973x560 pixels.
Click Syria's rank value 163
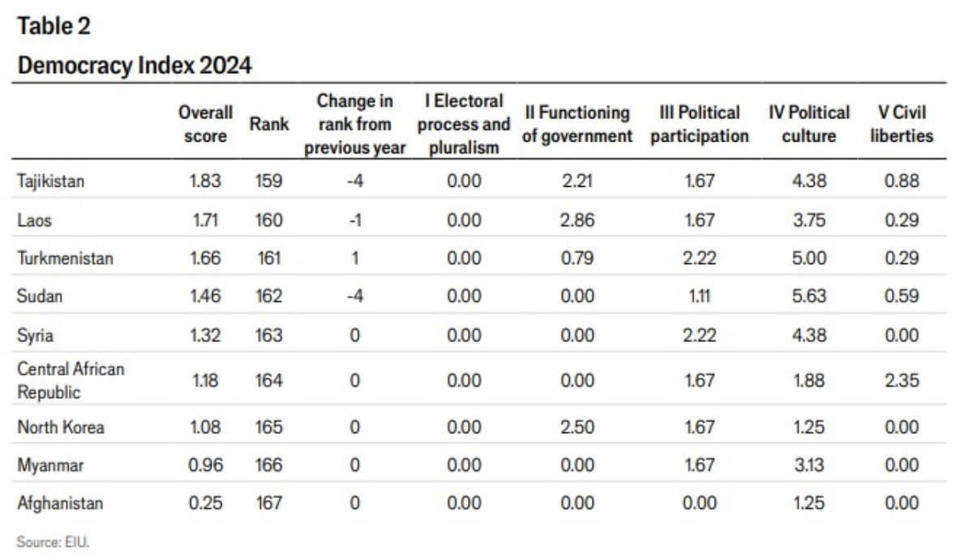pos(268,335)
